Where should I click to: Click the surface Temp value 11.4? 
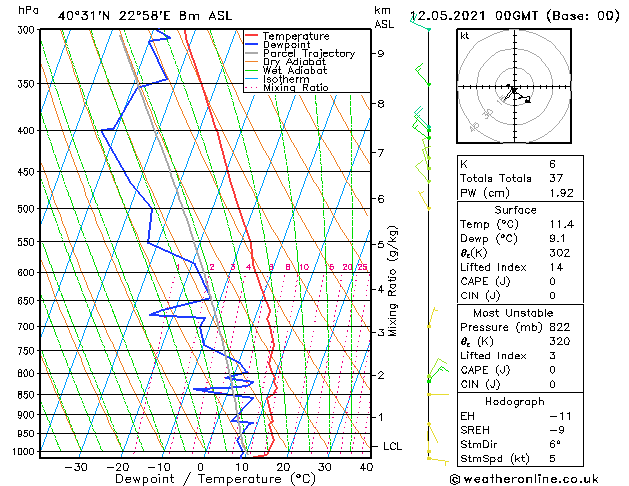click(x=561, y=224)
